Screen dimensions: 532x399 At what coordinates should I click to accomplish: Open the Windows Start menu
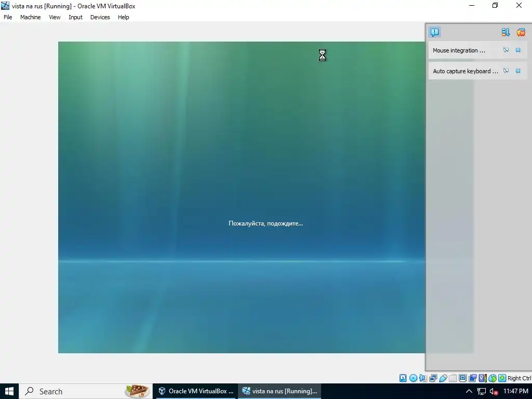(x=9, y=391)
